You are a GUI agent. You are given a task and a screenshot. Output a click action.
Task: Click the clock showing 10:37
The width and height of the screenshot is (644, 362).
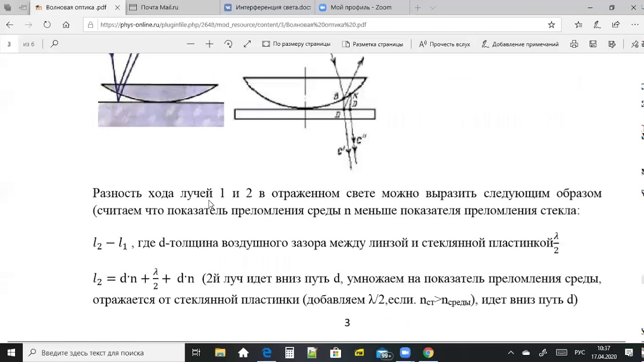[x=604, y=352]
